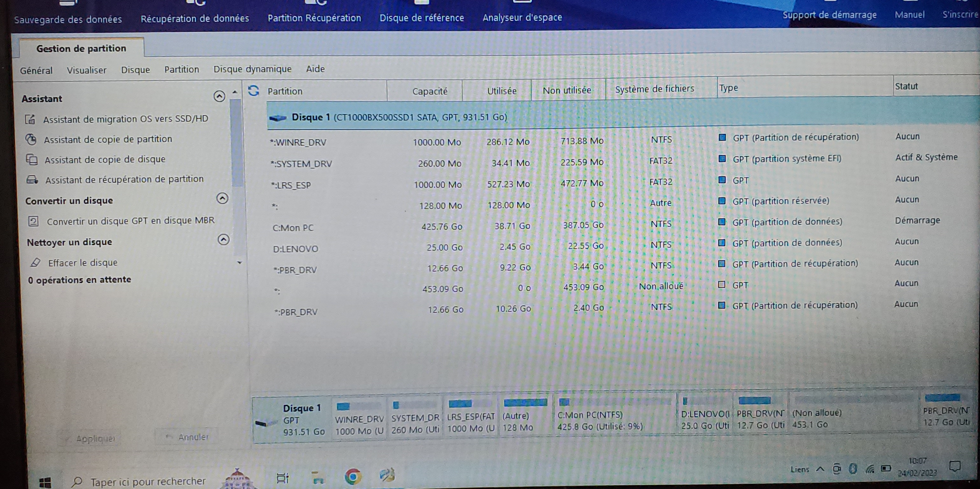
Task: Collapse the Convertir un disque section
Action: pos(222,198)
